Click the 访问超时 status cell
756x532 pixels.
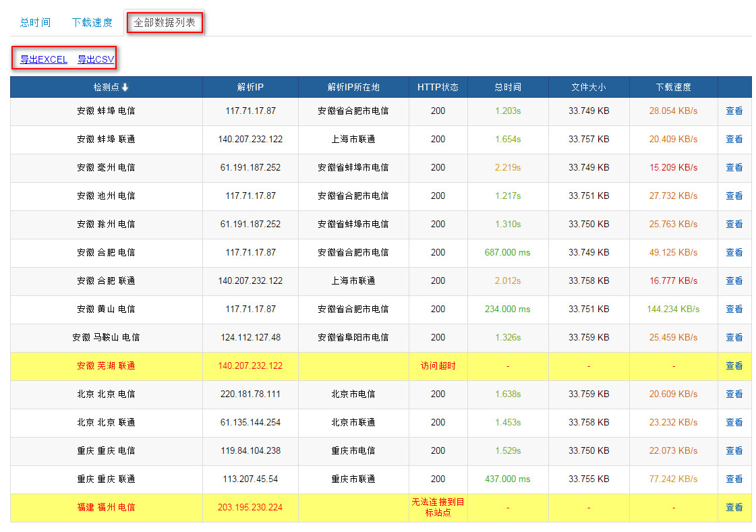click(438, 365)
